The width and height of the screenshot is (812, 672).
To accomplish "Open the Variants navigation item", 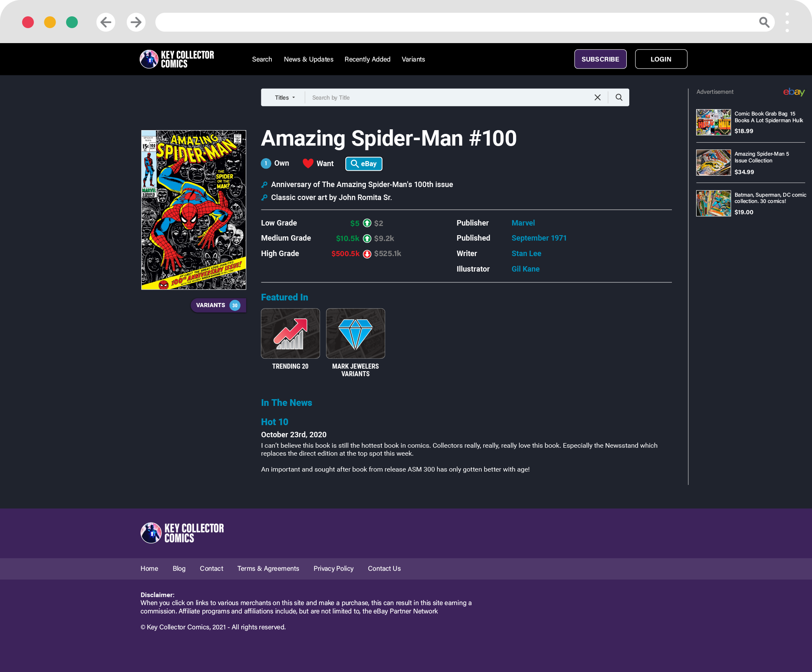I will pos(413,59).
